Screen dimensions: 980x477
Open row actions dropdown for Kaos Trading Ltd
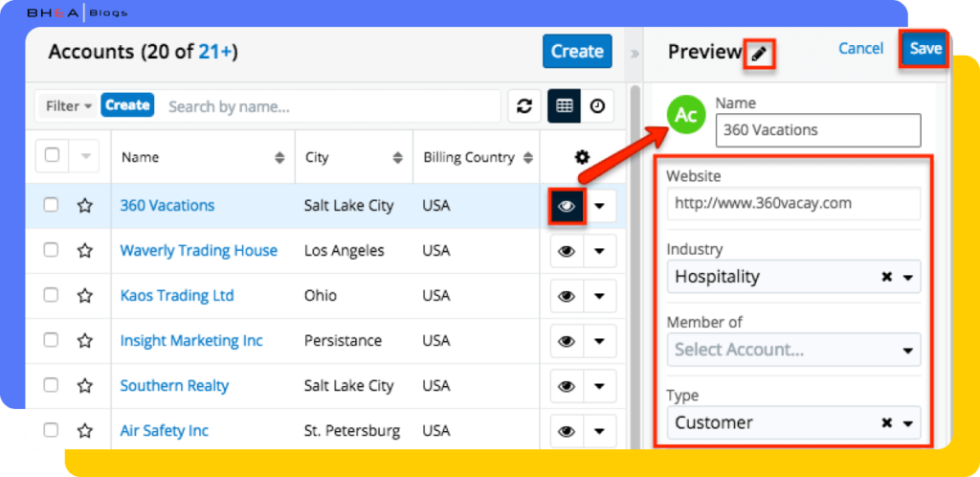coord(600,296)
